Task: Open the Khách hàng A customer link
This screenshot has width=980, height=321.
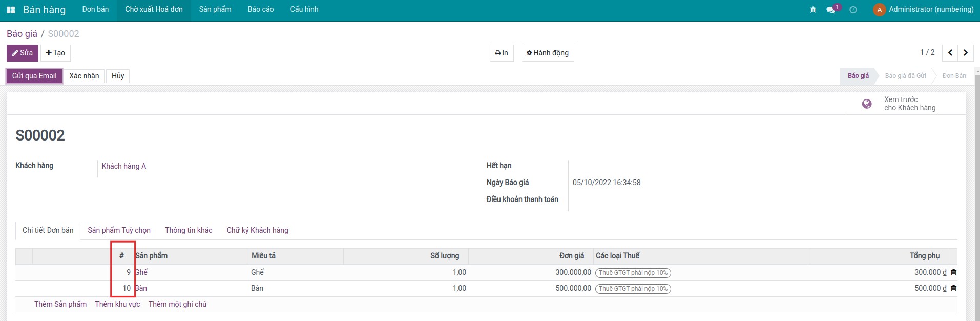Action: pyautogui.click(x=123, y=166)
